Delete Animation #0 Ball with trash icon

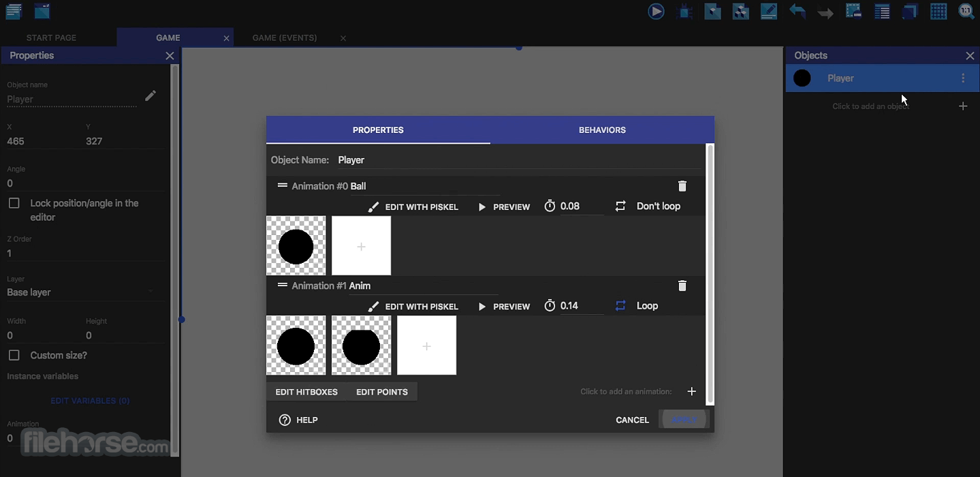coord(682,186)
